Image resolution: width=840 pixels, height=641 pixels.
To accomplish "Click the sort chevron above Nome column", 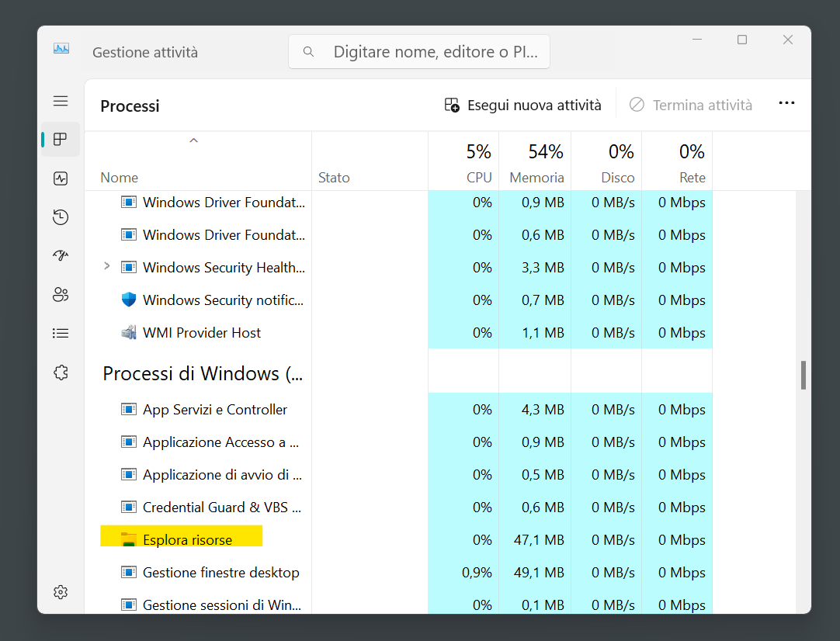I will (x=194, y=140).
